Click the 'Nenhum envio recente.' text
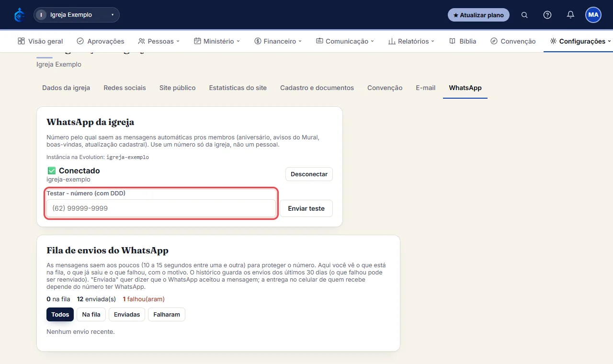The image size is (613, 364). coord(80,331)
